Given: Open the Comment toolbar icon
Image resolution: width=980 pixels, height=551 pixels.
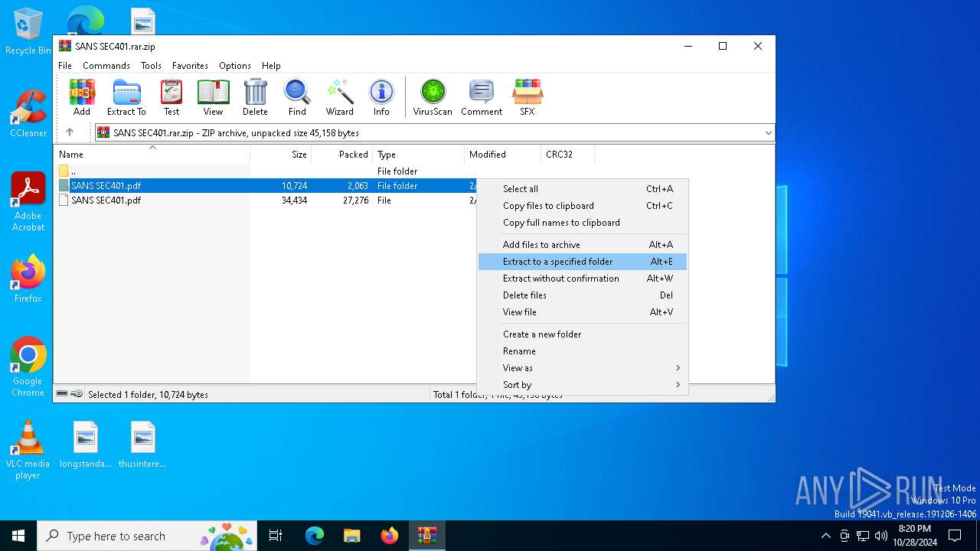Looking at the screenshot, I should point(482,97).
